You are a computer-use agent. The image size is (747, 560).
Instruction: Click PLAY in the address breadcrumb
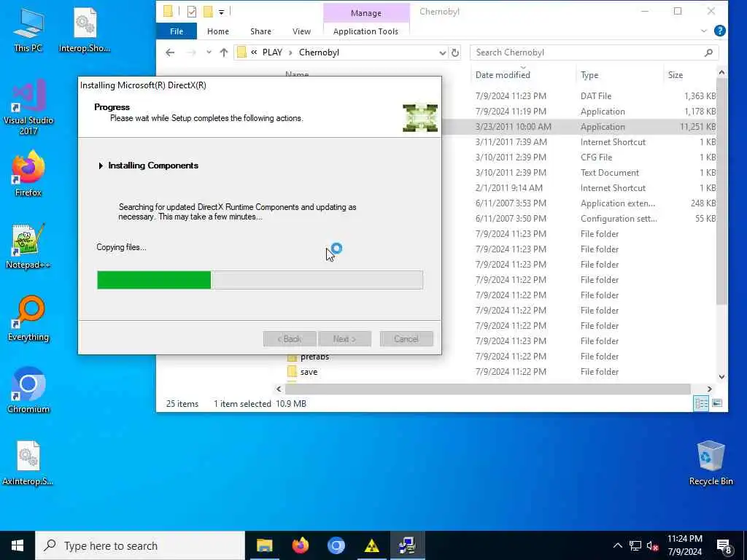tap(273, 52)
